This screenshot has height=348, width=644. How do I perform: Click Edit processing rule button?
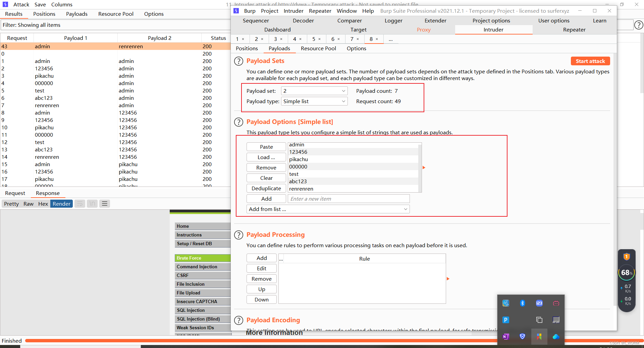tap(262, 268)
